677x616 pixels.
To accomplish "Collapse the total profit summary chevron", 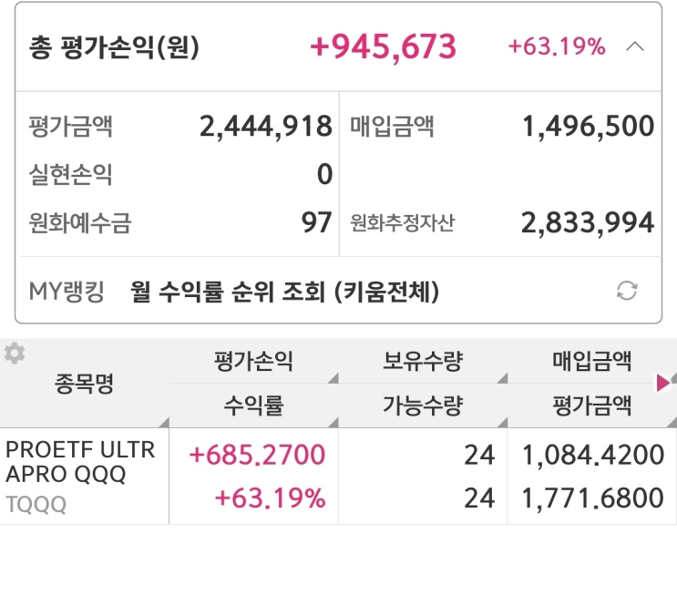I will click(x=636, y=47).
